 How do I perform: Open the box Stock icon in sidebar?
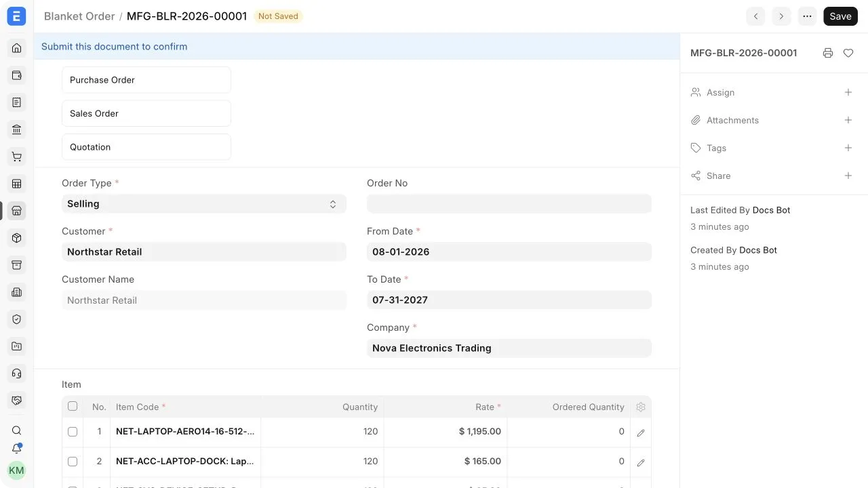tap(17, 238)
